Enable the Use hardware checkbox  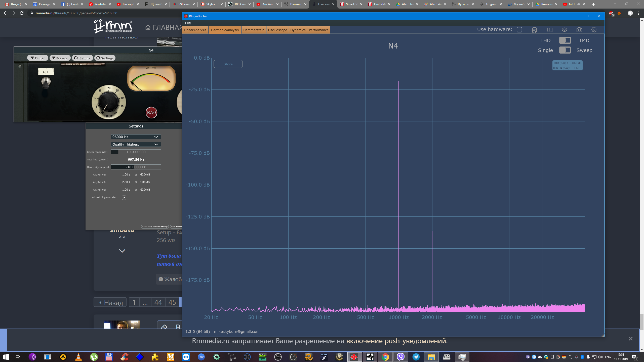click(519, 30)
